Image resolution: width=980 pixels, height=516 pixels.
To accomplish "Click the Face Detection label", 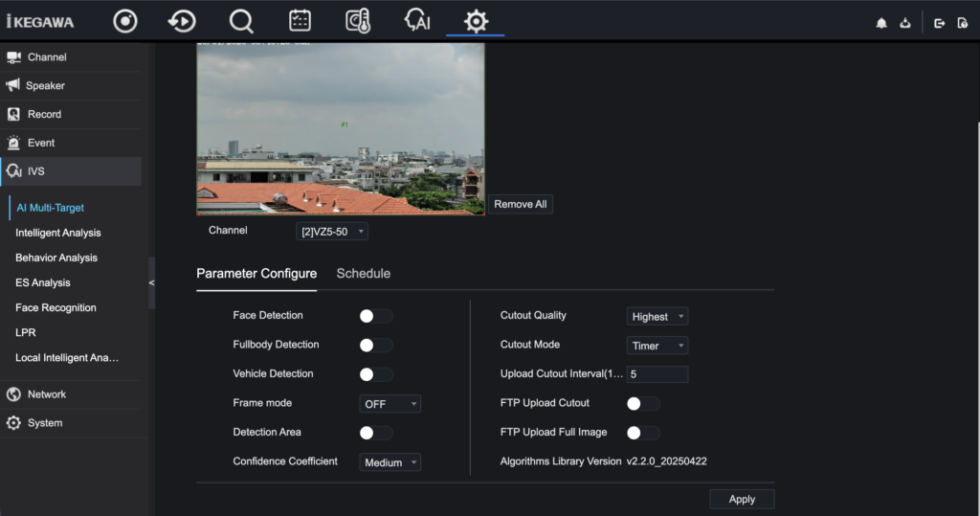I will 268,315.
